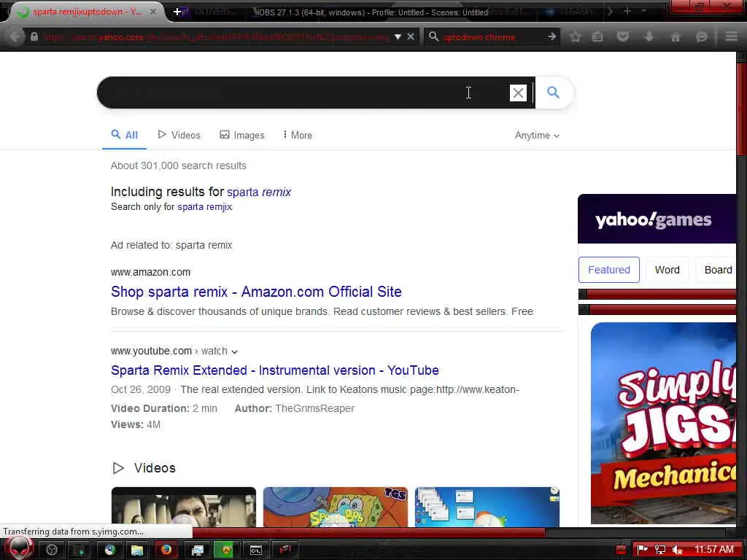Click the Action Center flag tray icon

(642, 550)
